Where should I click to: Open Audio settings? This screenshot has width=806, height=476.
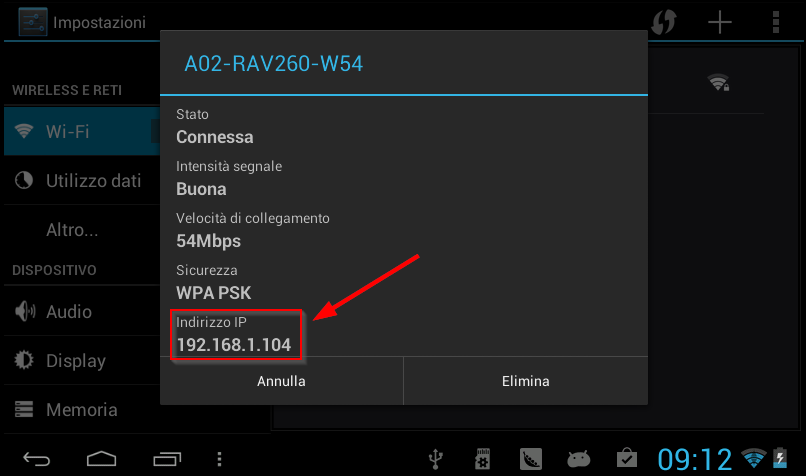click(82, 312)
